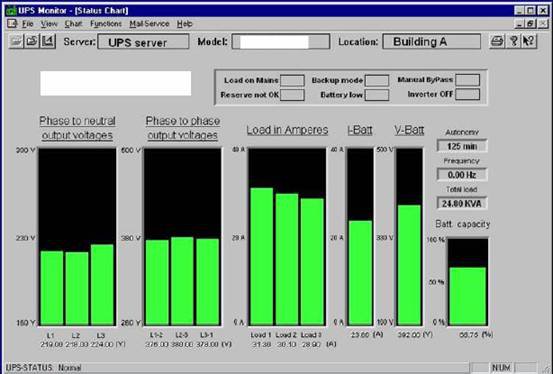Click the first toolbar icon left of Server
Screen dimensions: 553x374
point(16,41)
